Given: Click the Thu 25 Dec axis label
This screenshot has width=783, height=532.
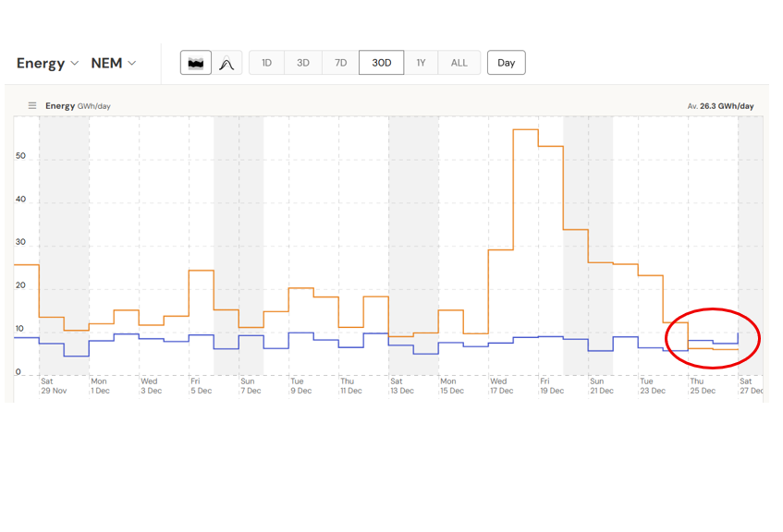Looking at the screenshot, I should [703, 386].
